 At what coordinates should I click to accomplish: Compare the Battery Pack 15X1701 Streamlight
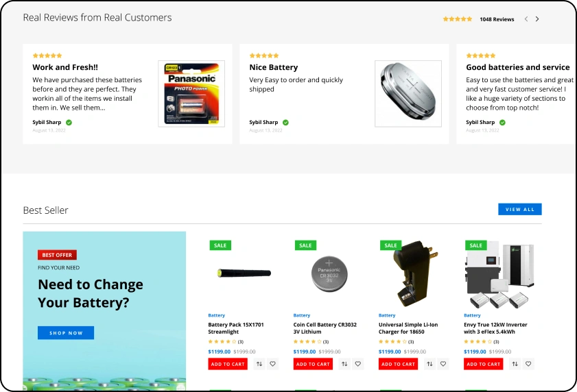259,364
